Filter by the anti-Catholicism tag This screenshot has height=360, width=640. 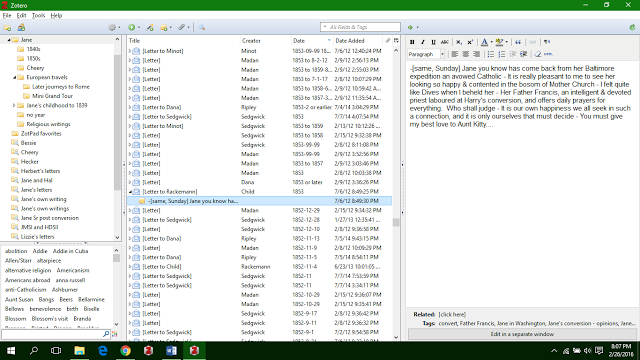click(25, 290)
